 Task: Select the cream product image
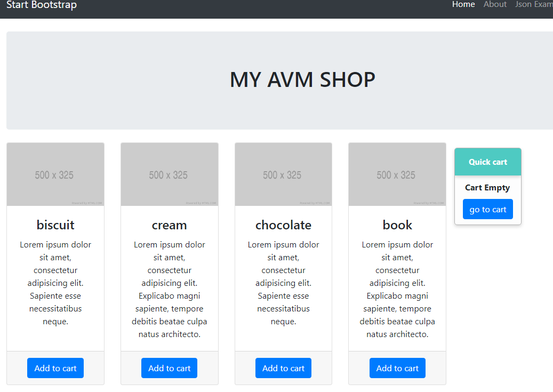tap(169, 174)
